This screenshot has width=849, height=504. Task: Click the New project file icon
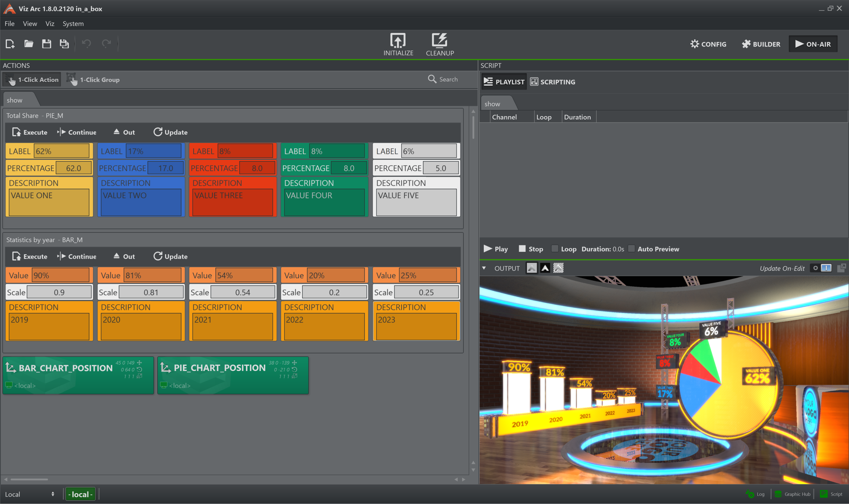click(x=10, y=44)
